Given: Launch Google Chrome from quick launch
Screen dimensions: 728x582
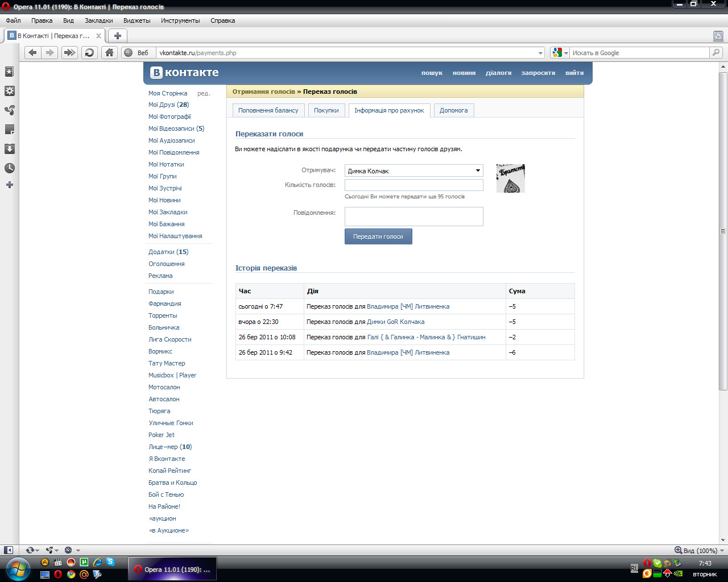Looking at the screenshot, I should pyautogui.click(x=71, y=575).
